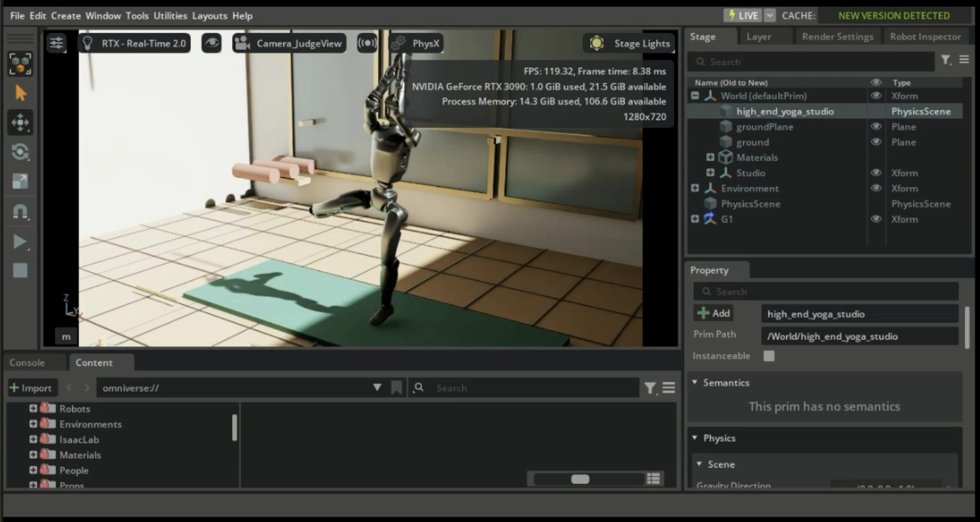The image size is (980, 522).
Task: Toggle the Instanceable checkbox
Action: click(x=769, y=356)
